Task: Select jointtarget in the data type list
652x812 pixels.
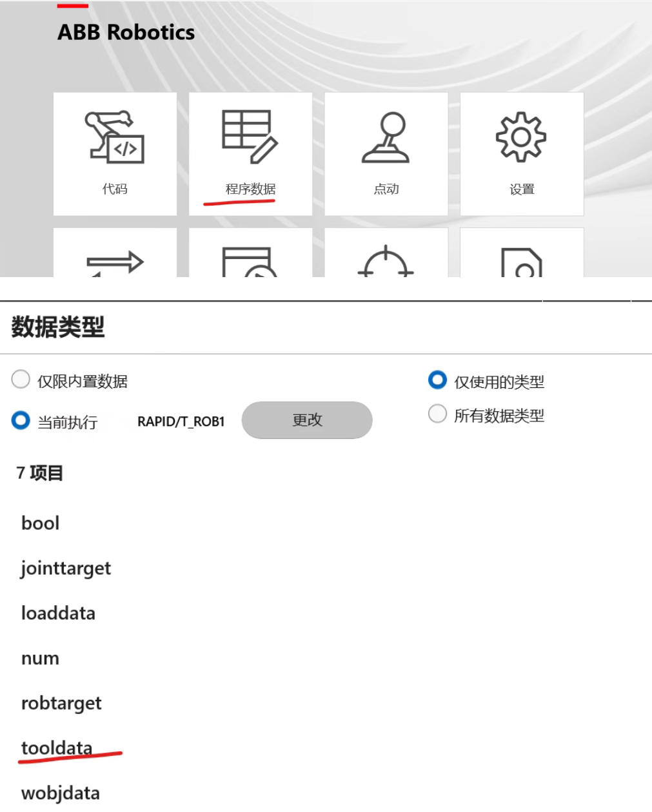Action: click(66, 568)
